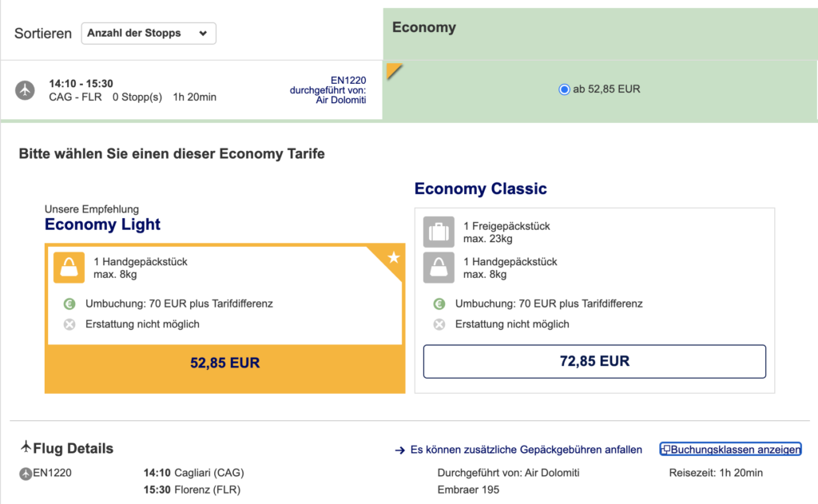Select the ab 52,85 EUR radio button

pos(565,89)
